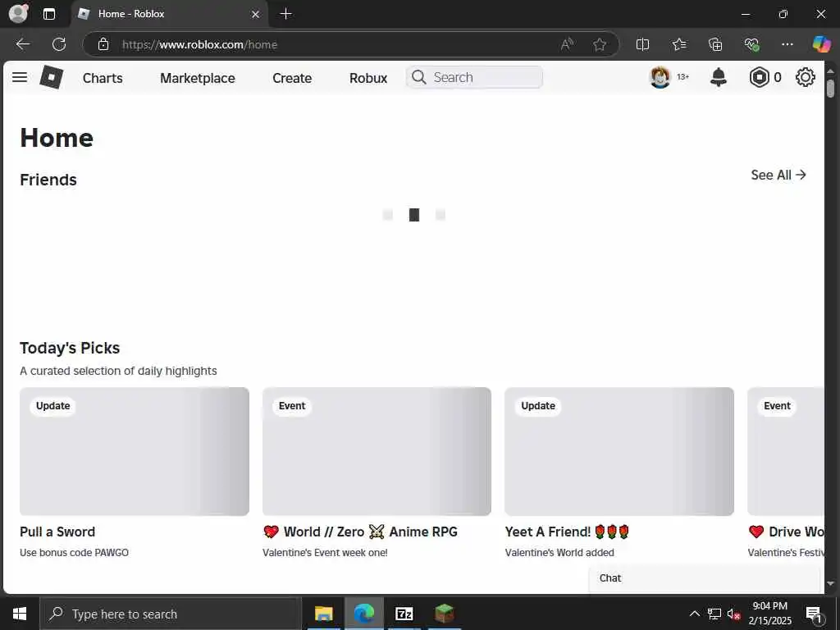
Task: Close the Home - Roblox tab
Action: click(256, 14)
